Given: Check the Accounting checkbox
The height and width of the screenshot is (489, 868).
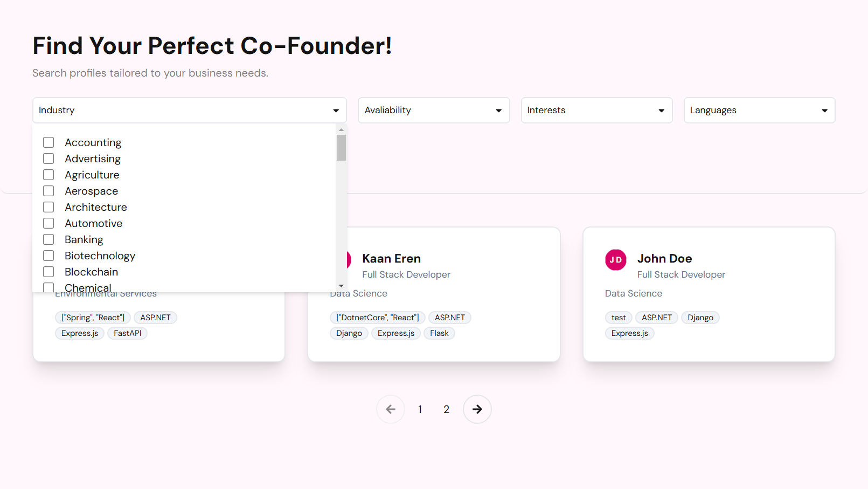Looking at the screenshot, I should tap(48, 142).
